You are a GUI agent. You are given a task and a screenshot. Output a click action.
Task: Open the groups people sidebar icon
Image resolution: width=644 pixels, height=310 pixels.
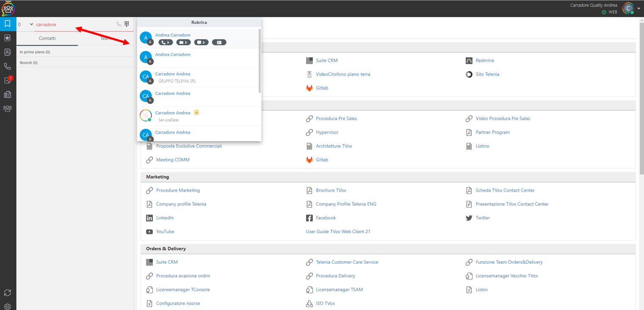[8, 109]
